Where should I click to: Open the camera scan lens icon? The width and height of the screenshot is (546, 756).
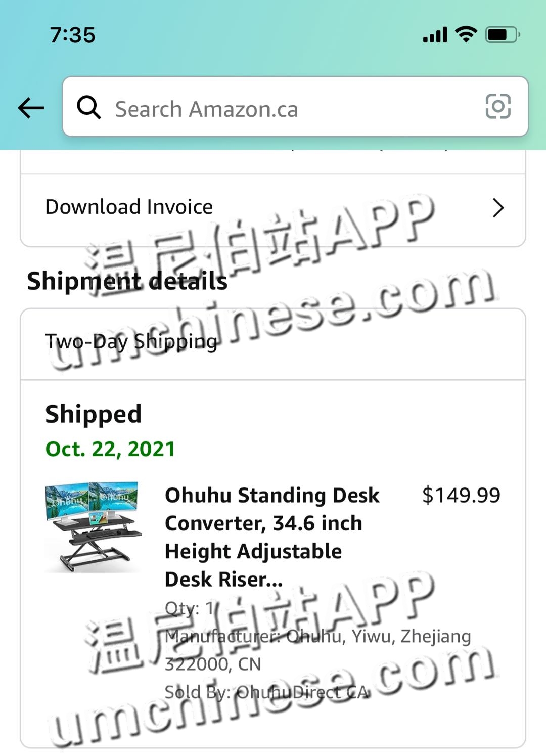coord(497,107)
